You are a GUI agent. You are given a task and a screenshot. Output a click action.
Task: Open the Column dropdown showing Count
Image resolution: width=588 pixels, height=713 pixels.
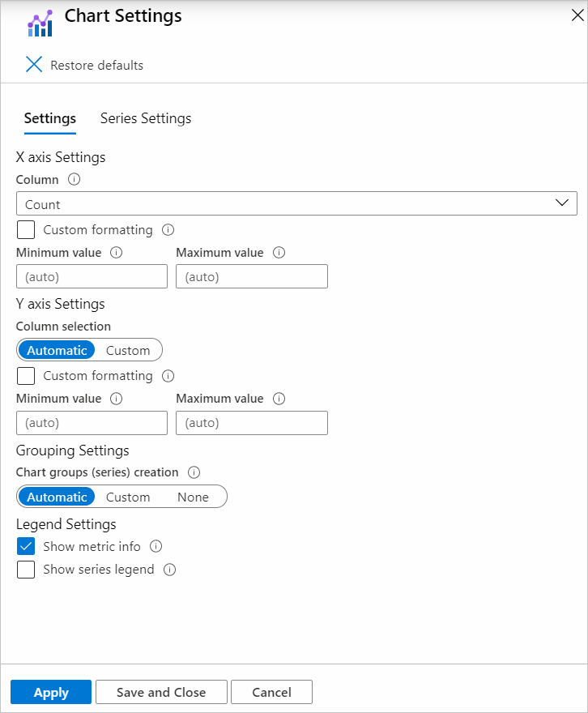pos(296,204)
